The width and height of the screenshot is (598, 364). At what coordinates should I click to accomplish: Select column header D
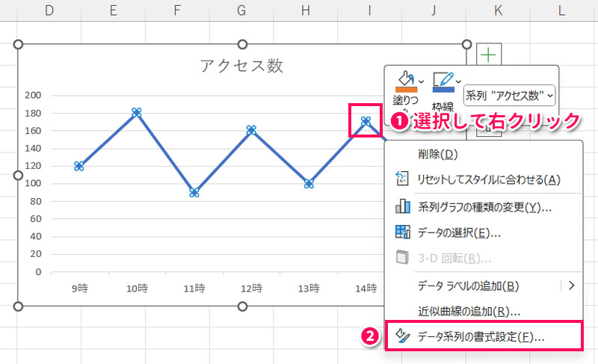pos(49,10)
